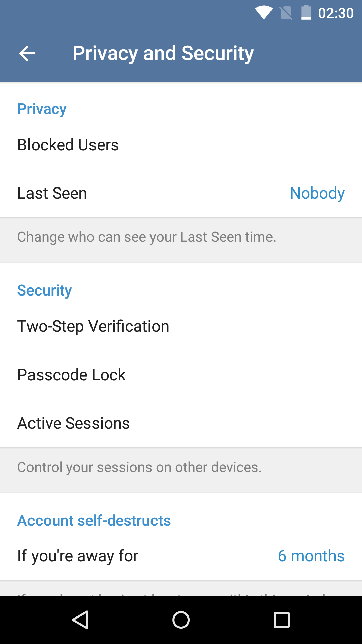Viewport: 362px width, 644px height.
Task: Open recent apps with square button
Action: [x=281, y=620]
